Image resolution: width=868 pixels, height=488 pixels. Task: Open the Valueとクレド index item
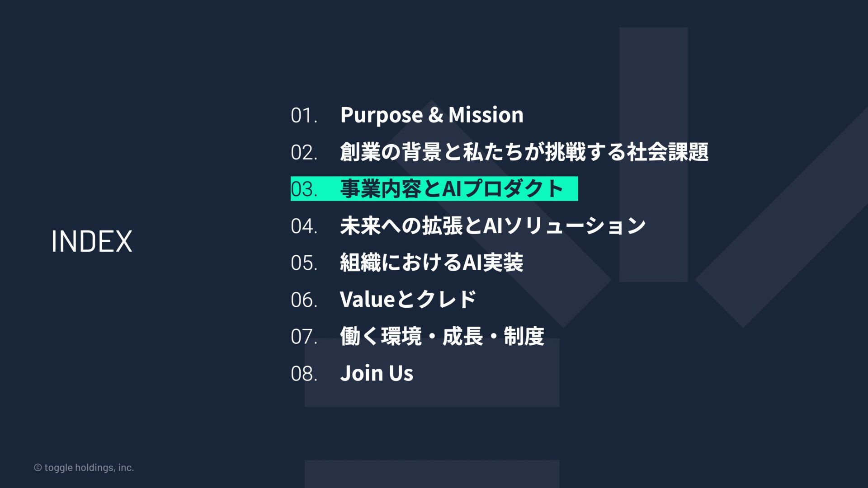click(x=408, y=300)
